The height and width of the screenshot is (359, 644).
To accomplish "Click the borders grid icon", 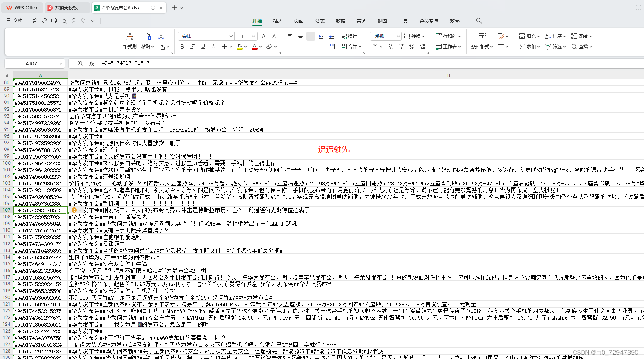I will tap(224, 47).
